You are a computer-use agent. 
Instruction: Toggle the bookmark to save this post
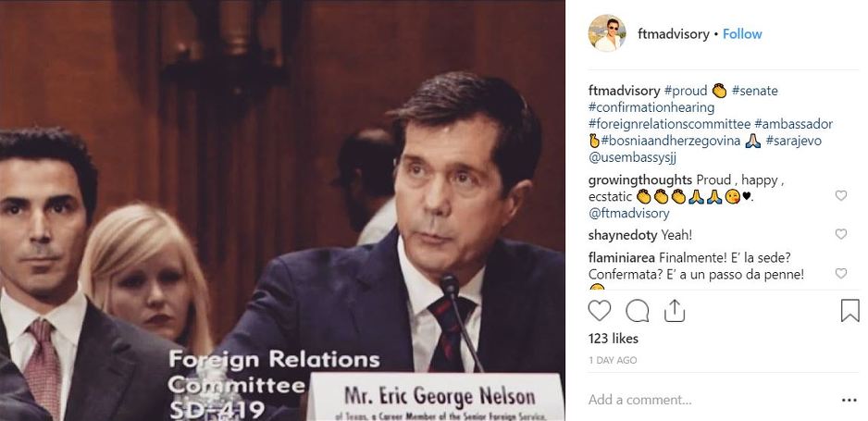coord(849,310)
